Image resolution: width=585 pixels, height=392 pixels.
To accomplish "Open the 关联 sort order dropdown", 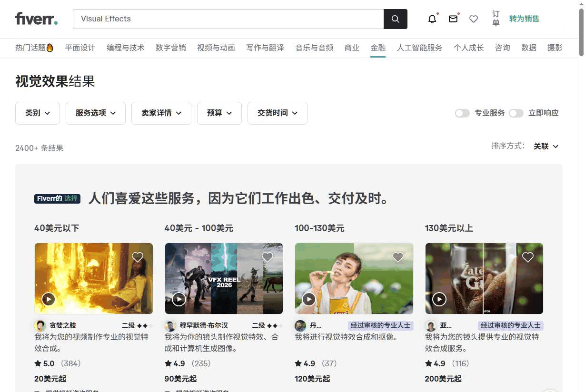I will point(546,146).
